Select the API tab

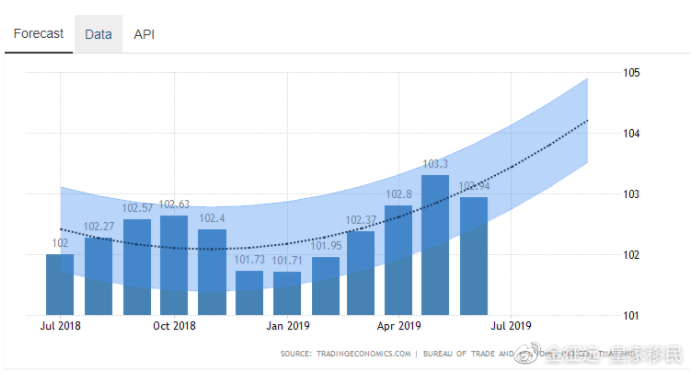pos(144,34)
